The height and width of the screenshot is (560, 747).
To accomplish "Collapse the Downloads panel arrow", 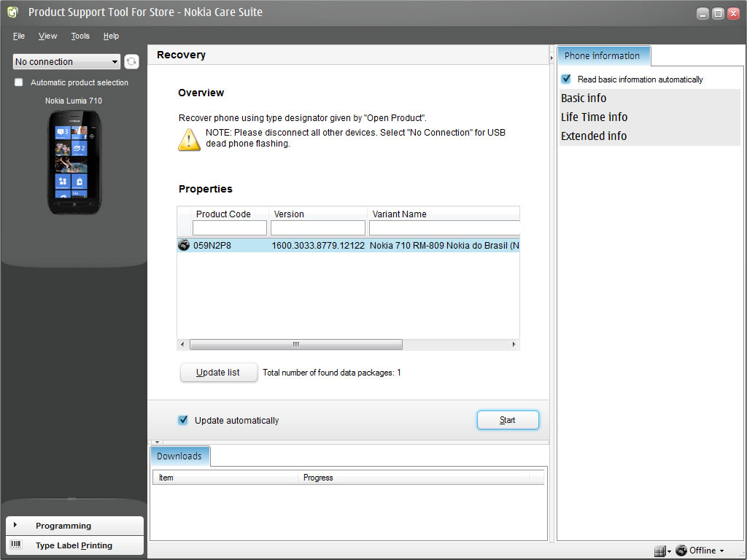I will click(x=157, y=442).
